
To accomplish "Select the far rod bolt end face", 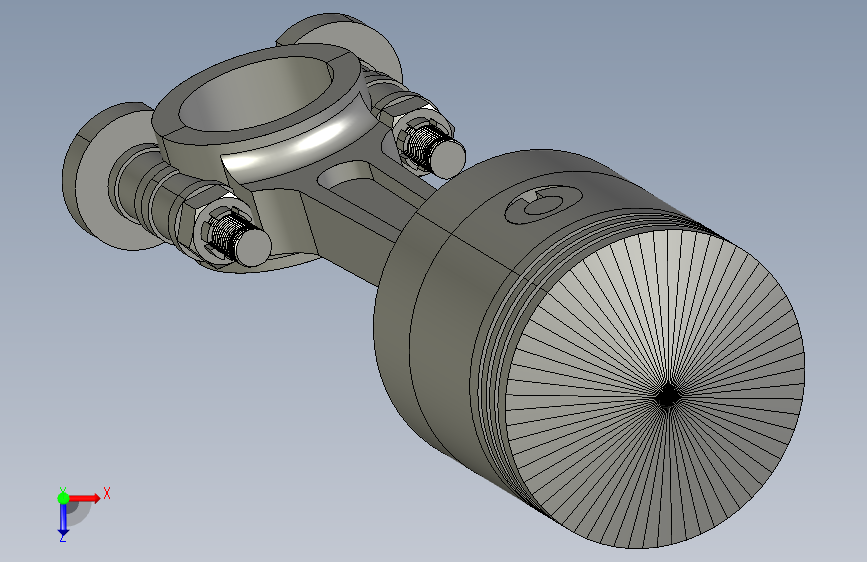I will pyautogui.click(x=448, y=157).
